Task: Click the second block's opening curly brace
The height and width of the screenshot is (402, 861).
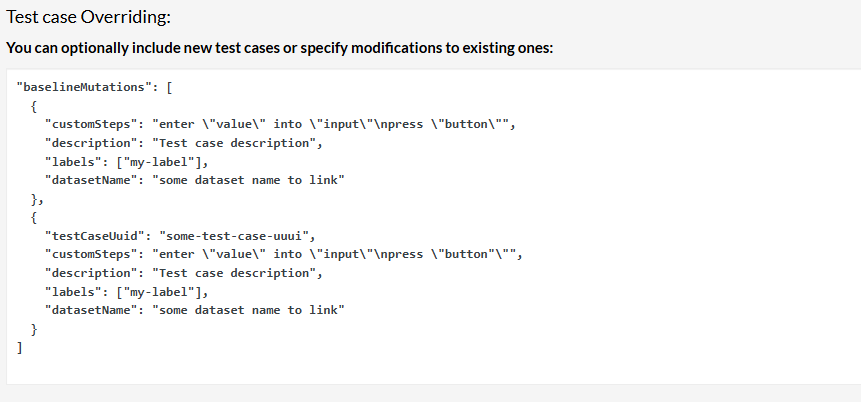Action: point(33,217)
